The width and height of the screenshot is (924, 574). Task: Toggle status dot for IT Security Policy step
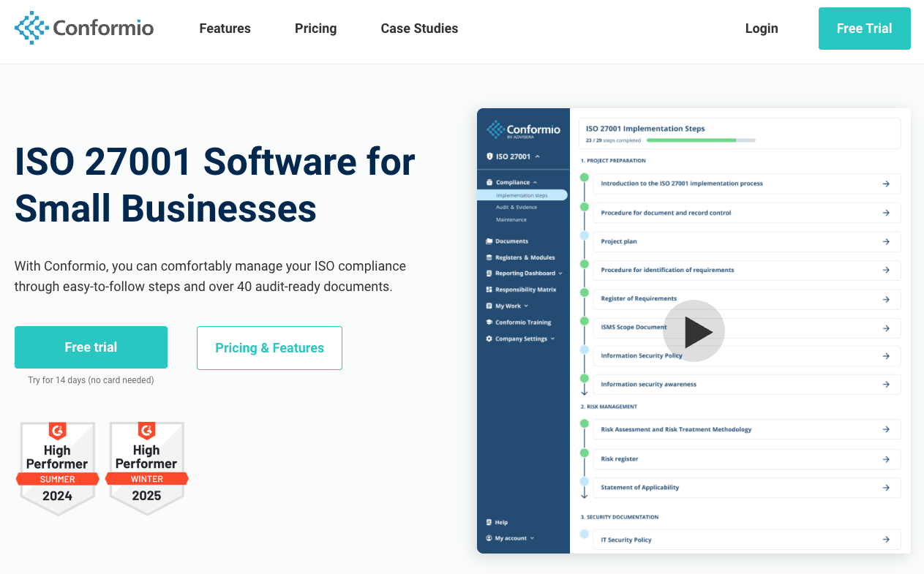(584, 534)
